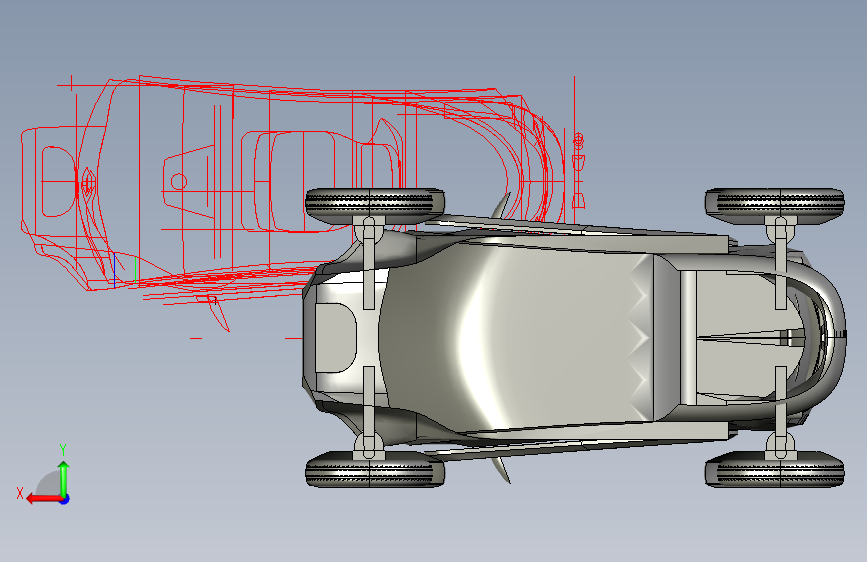
Task: Select the car's top-right tire
Action: [774, 206]
